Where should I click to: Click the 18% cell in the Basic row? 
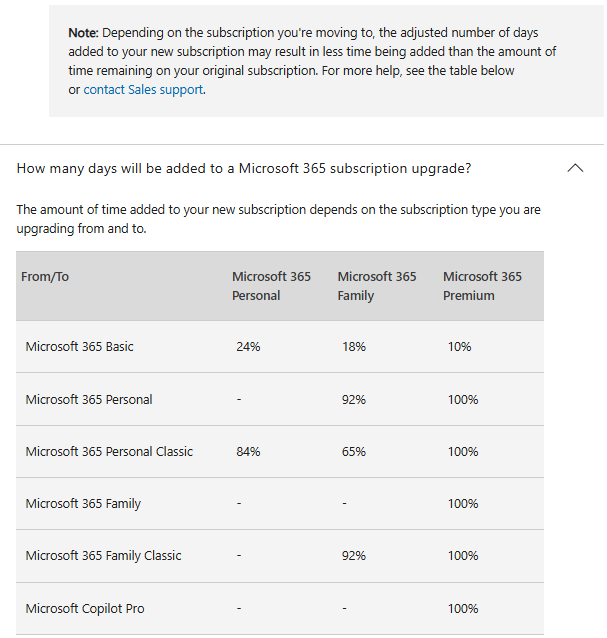354,347
